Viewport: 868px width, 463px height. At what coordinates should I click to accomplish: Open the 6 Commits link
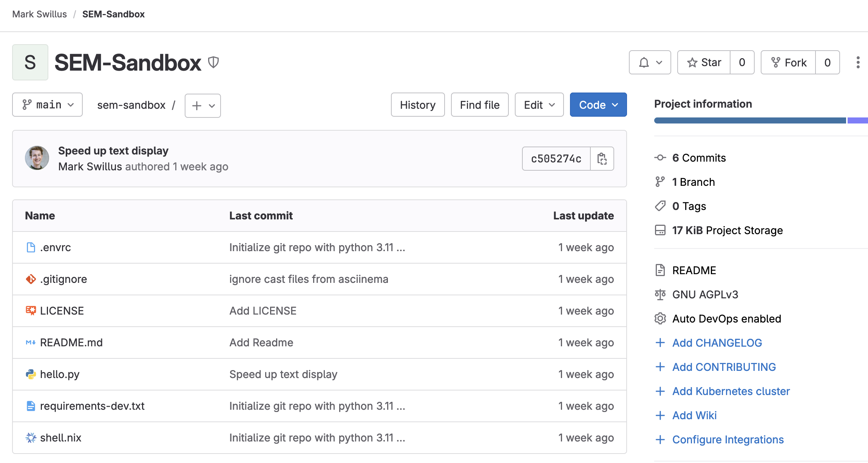tap(699, 158)
